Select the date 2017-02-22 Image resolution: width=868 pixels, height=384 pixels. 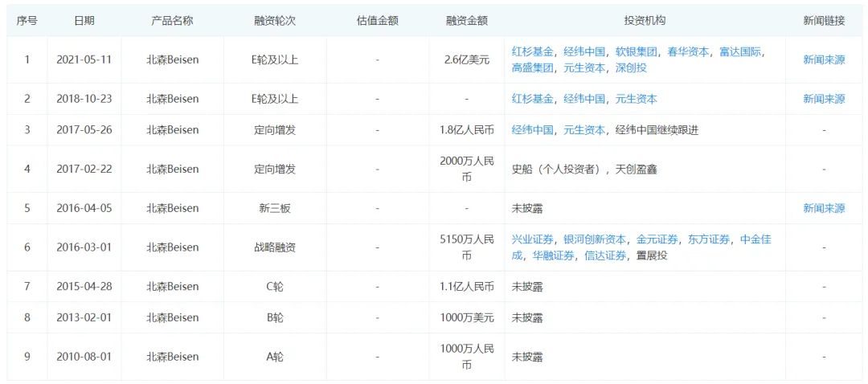[84, 170]
